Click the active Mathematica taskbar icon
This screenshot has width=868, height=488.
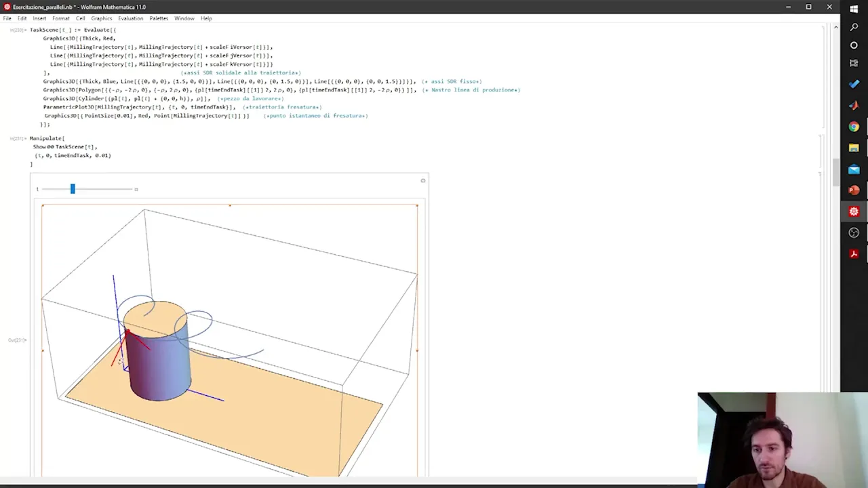[x=854, y=211]
